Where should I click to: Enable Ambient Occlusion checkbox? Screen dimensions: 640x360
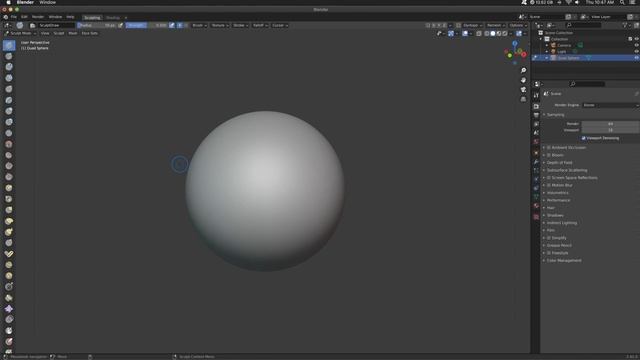point(549,147)
